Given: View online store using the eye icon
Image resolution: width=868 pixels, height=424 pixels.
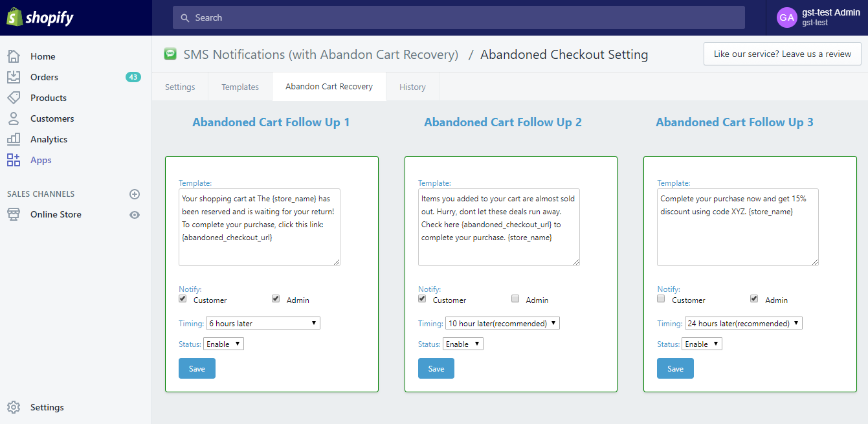Looking at the screenshot, I should [x=135, y=215].
